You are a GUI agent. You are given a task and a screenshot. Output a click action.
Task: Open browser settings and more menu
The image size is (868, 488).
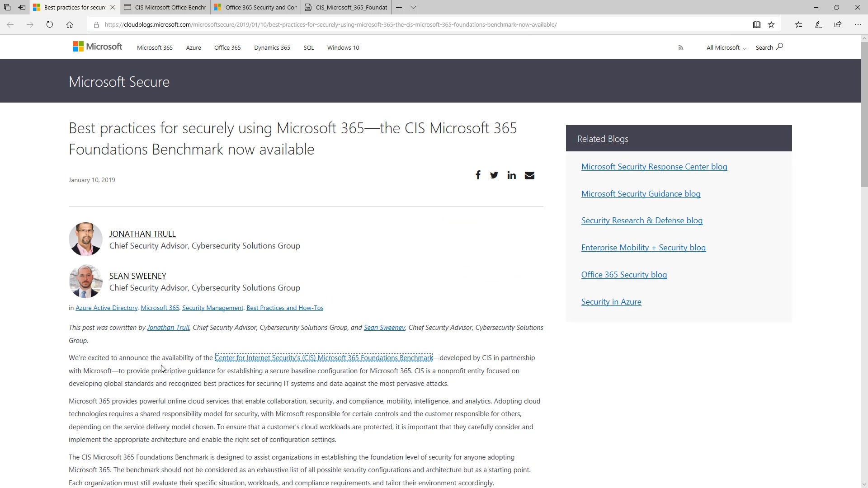858,24
